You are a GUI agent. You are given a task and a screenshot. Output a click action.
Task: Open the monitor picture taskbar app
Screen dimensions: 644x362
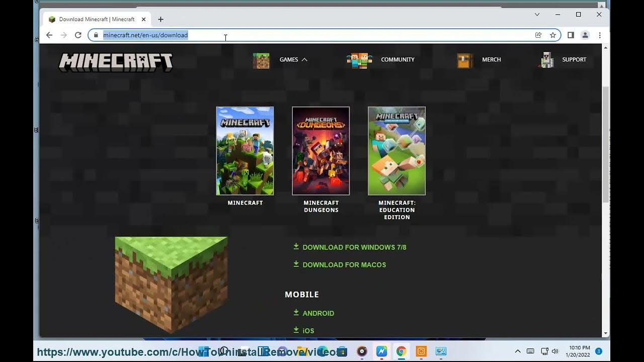[441, 351]
